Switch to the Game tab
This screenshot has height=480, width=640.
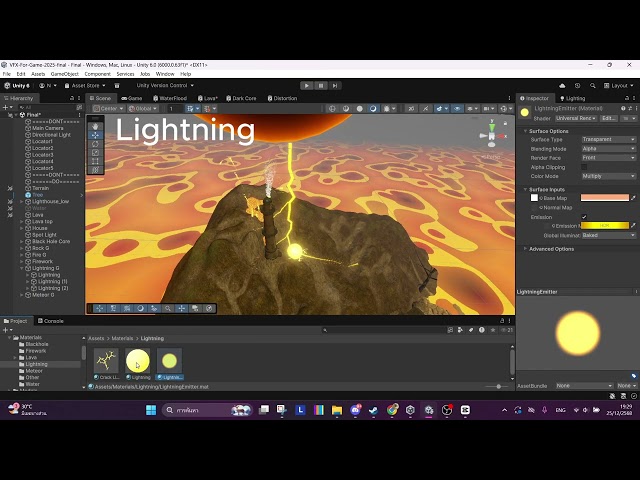(x=132, y=98)
